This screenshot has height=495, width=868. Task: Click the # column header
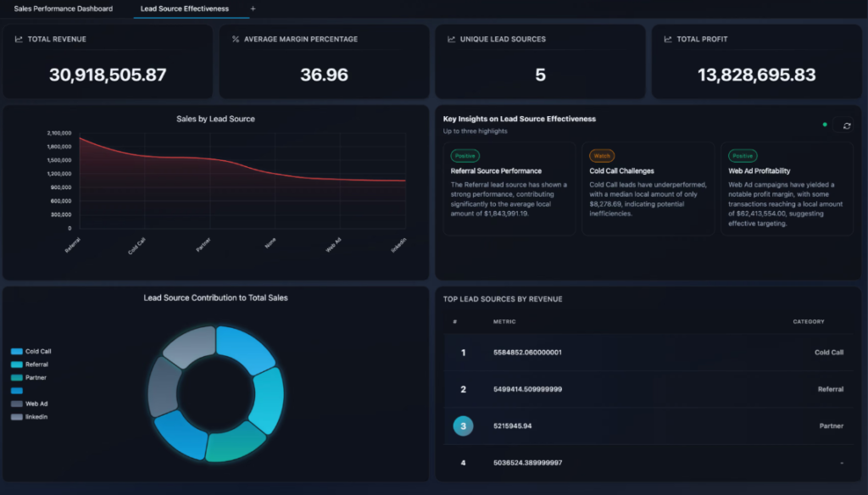coord(455,322)
